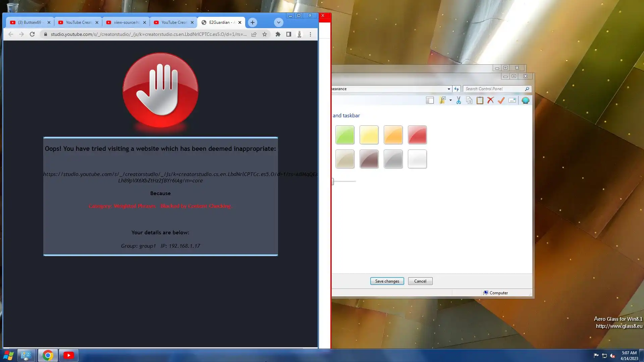Click the Cut scissors icon in toolbar
Image resolution: width=644 pixels, height=362 pixels.
tap(459, 100)
